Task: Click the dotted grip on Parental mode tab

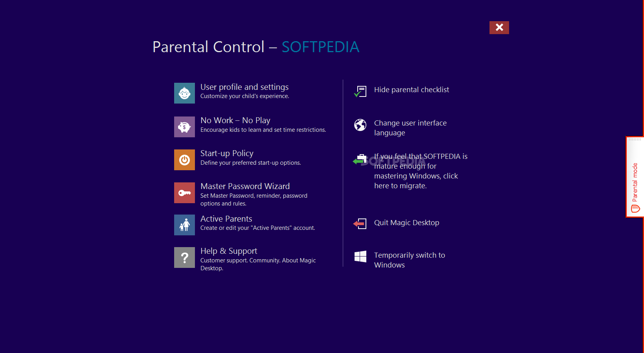Action: 635,139
